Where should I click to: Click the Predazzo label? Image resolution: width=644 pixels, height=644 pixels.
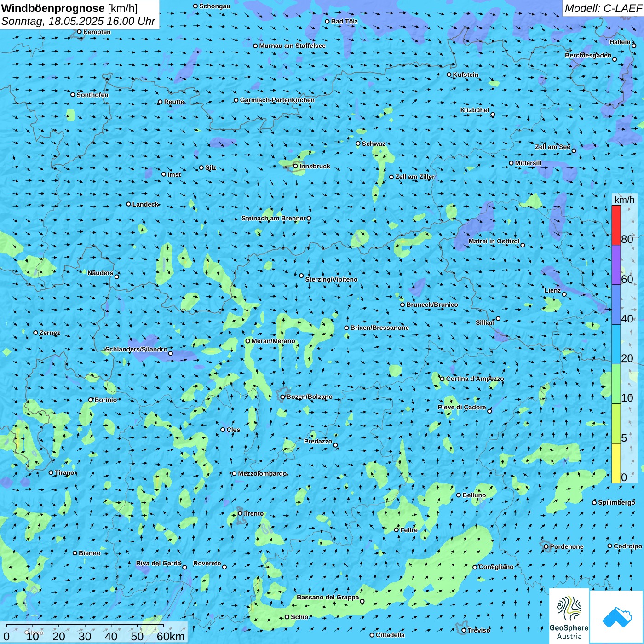(x=318, y=441)
